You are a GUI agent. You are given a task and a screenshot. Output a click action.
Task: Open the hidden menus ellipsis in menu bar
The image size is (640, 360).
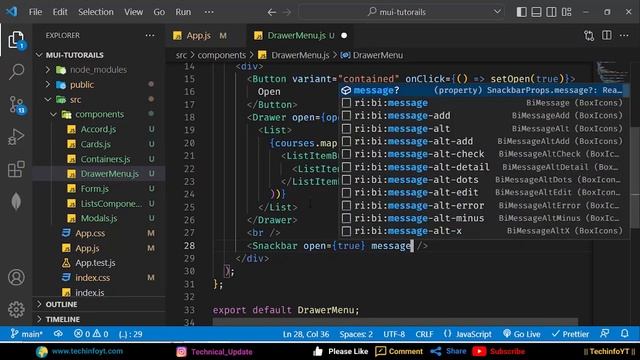209,12
